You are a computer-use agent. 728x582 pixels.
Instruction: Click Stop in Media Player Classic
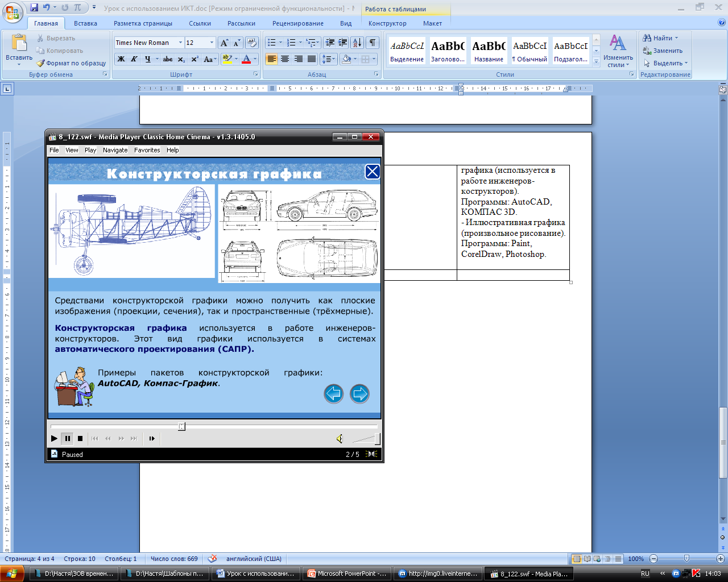pos(80,438)
